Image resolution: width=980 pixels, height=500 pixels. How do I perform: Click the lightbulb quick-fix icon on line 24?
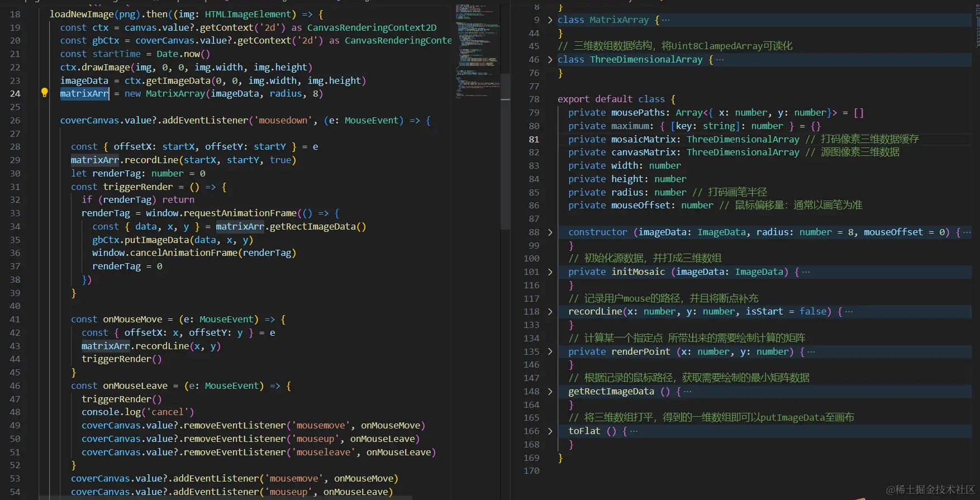(x=44, y=93)
